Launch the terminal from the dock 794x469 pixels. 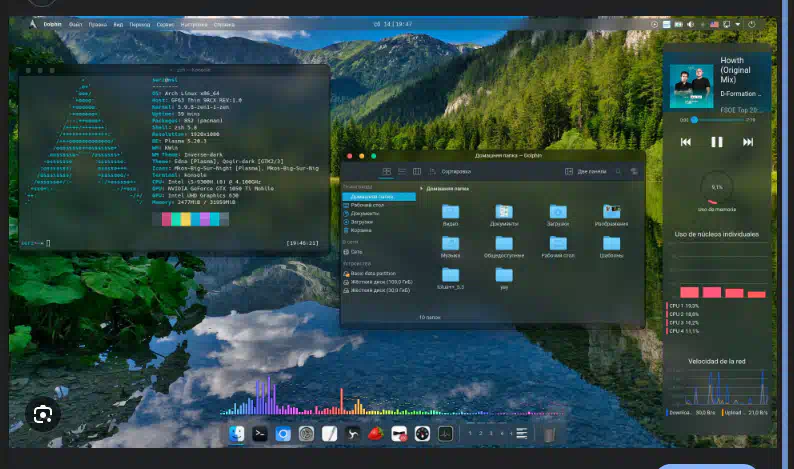coord(260,434)
